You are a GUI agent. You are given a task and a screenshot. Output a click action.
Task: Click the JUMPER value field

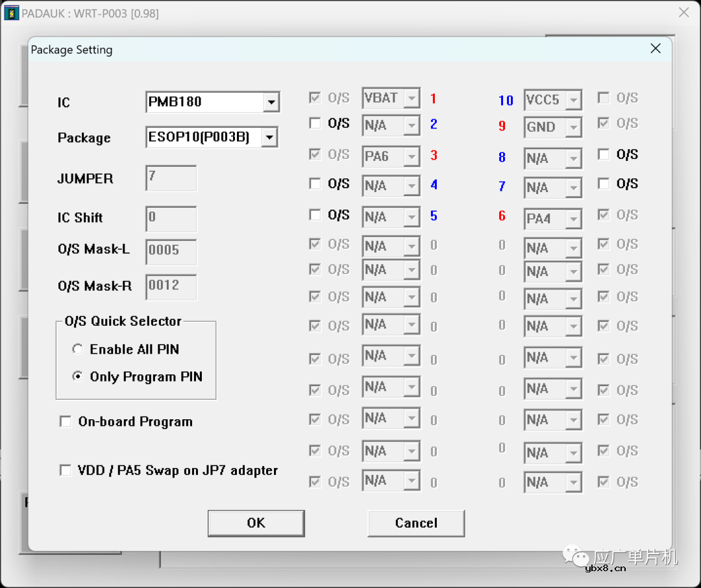[x=171, y=178]
